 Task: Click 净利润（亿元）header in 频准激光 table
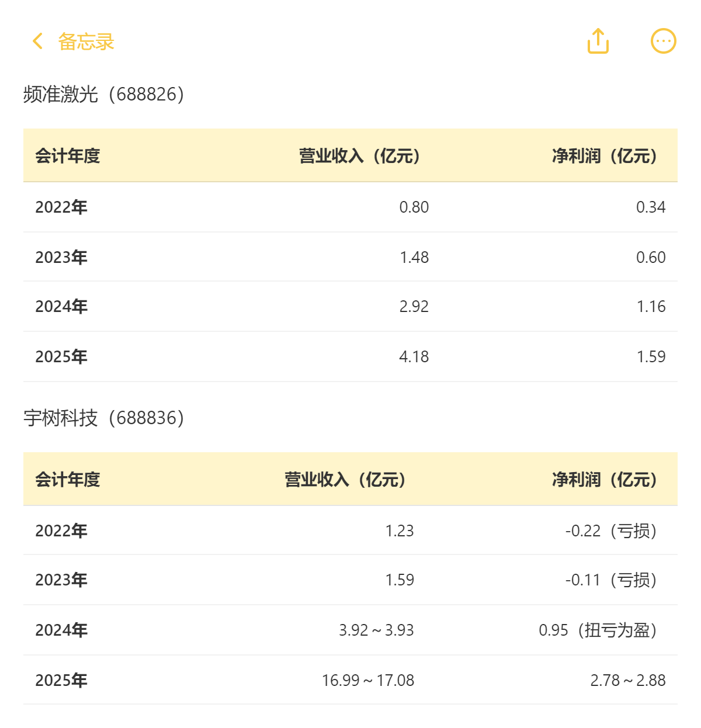tap(605, 156)
